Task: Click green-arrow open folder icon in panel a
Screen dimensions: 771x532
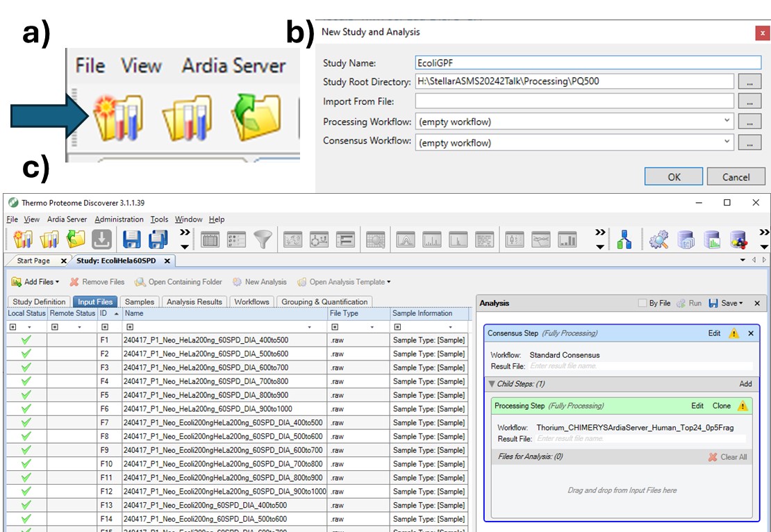Action: pyautogui.click(x=256, y=117)
